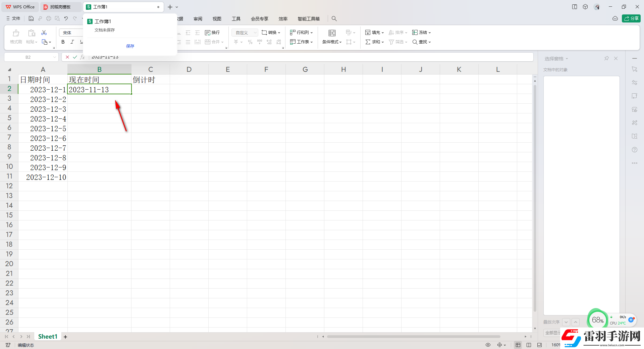This screenshot has height=349, width=644.
Task: Click the Cut scissors icon
Action: tap(44, 33)
